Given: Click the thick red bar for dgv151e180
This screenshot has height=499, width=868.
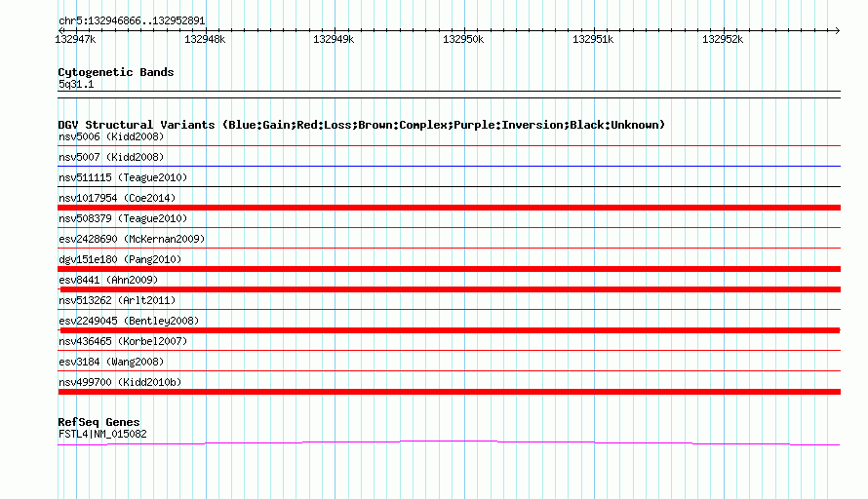Looking at the screenshot, I should coord(449,269).
